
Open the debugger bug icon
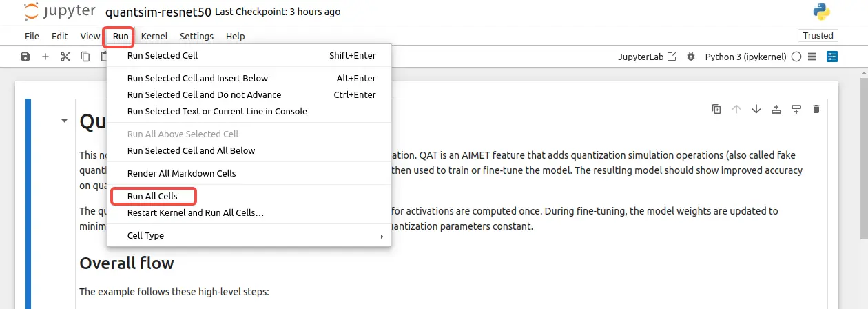691,57
